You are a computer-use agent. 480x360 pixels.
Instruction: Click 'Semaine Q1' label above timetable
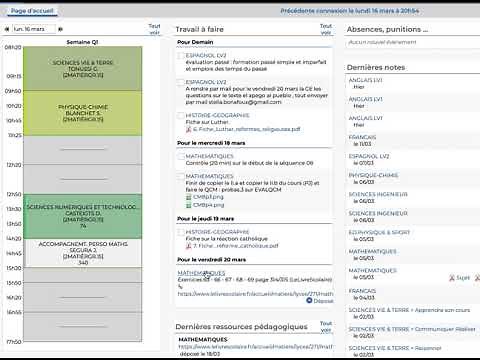tap(82, 42)
